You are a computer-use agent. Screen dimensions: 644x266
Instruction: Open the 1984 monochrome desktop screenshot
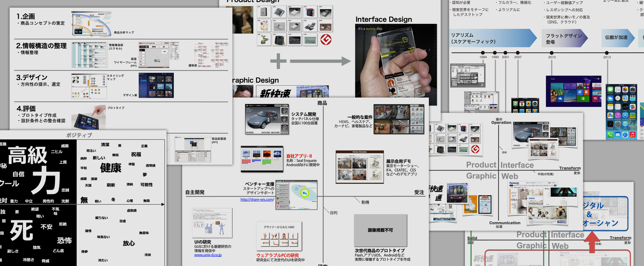[468, 75]
